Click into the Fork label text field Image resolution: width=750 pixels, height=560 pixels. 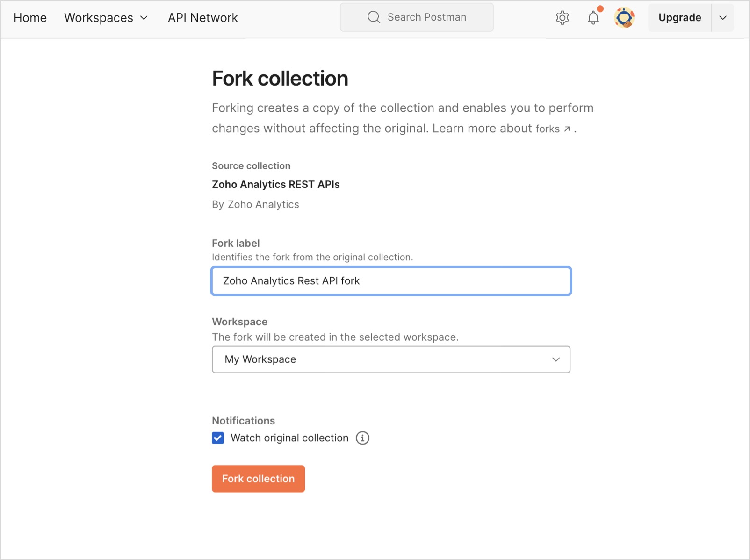[x=390, y=281]
